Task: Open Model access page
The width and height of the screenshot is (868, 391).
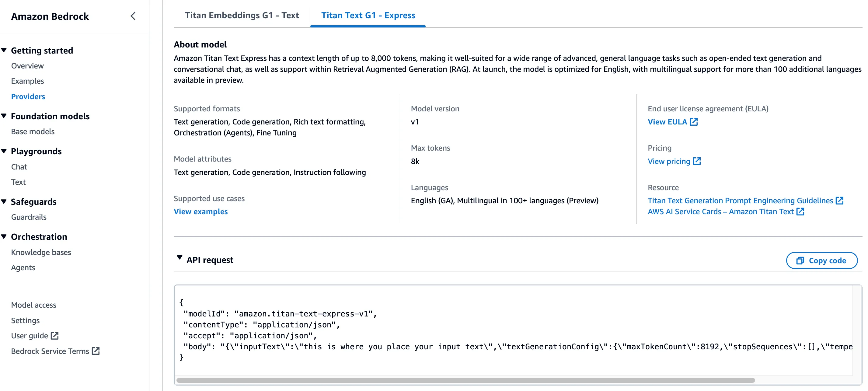Action: [x=34, y=305]
